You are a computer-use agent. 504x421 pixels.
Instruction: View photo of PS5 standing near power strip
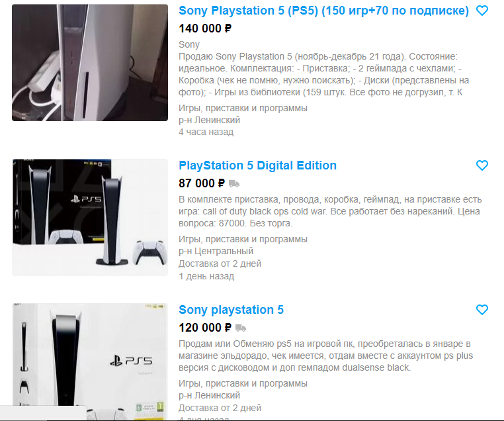(x=90, y=63)
